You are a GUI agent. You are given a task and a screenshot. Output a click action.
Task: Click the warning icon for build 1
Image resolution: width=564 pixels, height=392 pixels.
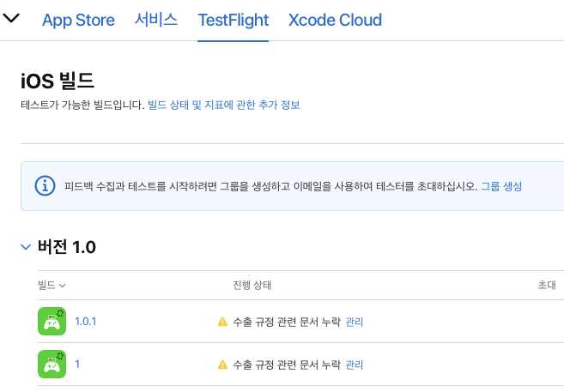coord(222,365)
